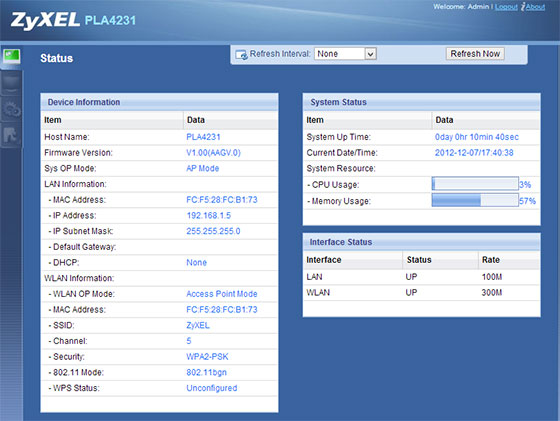Click the Channel value 5

pyautogui.click(x=189, y=341)
